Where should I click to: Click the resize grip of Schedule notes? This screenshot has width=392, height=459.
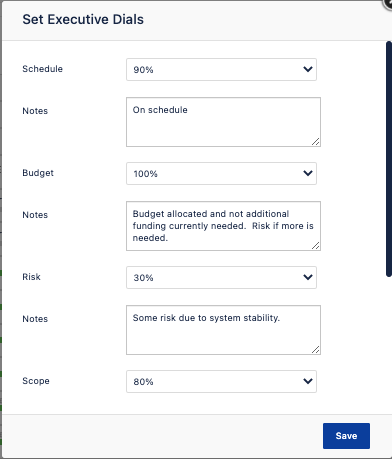[x=316, y=142]
